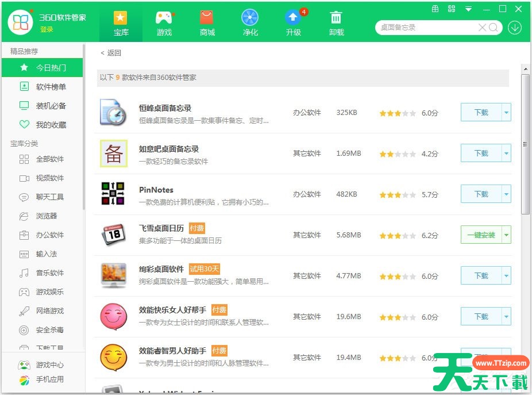The height and width of the screenshot is (395, 532).
Task: Download 绚彩桌面软件 with 下载 button
Action: click(481, 275)
